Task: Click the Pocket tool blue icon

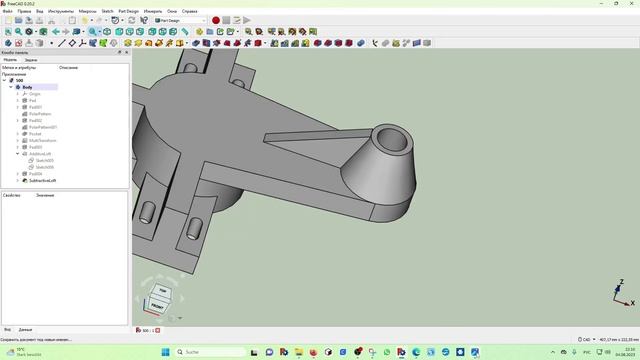Action: coord(196,43)
